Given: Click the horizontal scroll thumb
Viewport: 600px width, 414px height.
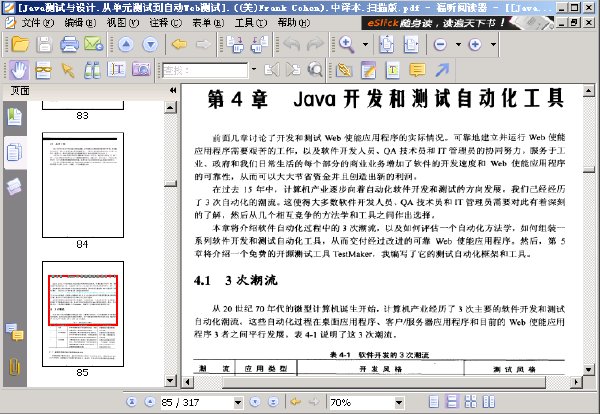Looking at the screenshot, I should pyautogui.click(x=384, y=382).
